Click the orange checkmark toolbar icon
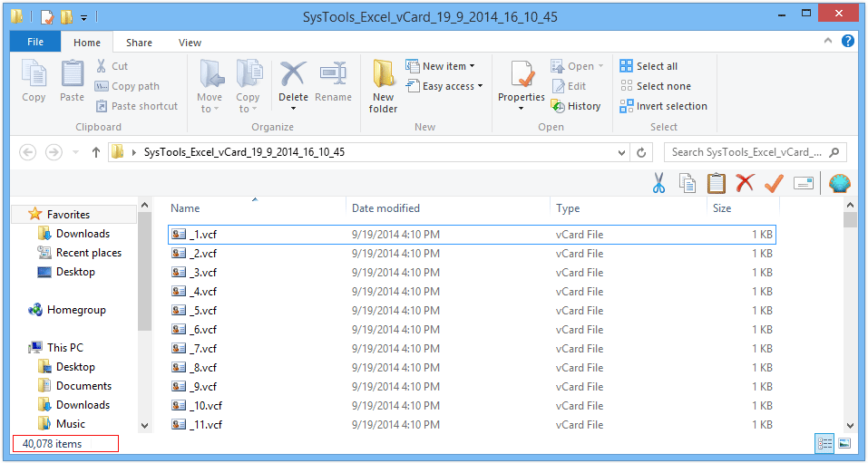Image resolution: width=868 pixels, height=463 pixels. click(774, 182)
